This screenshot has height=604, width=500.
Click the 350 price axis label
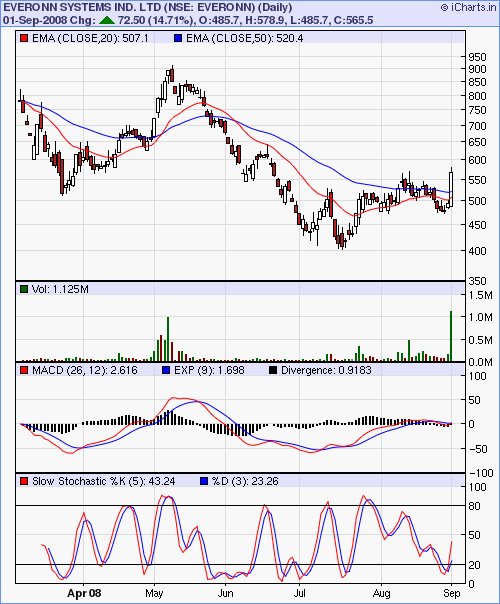point(477,281)
